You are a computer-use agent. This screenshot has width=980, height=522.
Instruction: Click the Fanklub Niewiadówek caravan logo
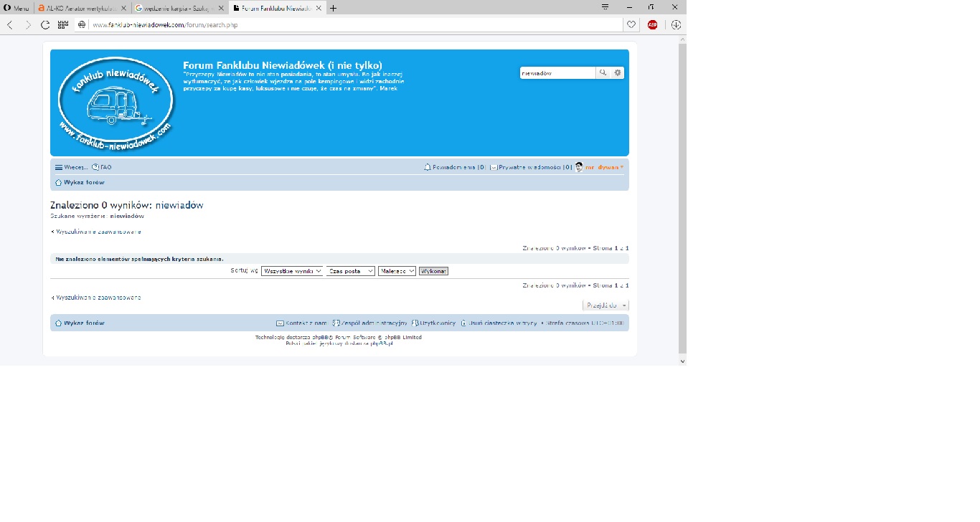(x=116, y=103)
